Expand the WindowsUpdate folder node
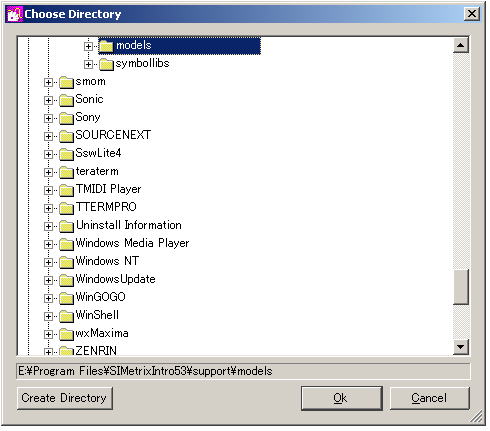 [48, 280]
